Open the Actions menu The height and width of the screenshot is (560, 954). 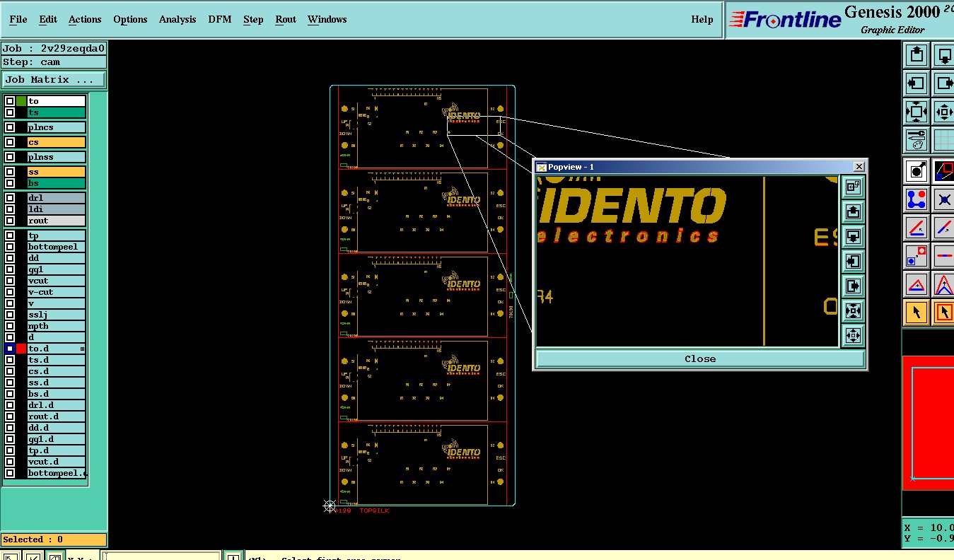click(x=85, y=19)
